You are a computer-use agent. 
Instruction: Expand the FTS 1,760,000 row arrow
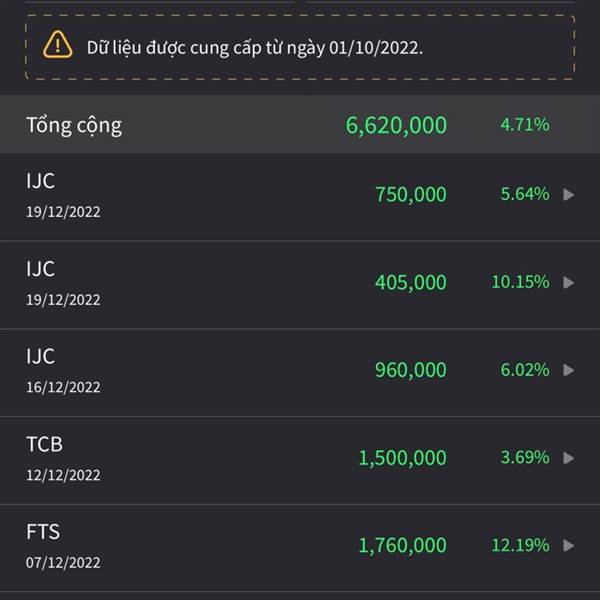[569, 545]
